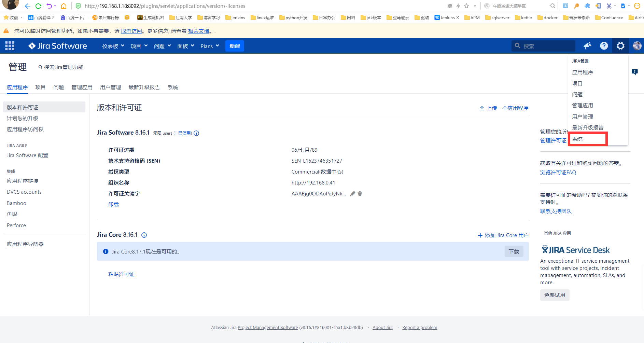The image size is (644, 343).
Task: Click the 免费试用 button
Action: tap(555, 295)
